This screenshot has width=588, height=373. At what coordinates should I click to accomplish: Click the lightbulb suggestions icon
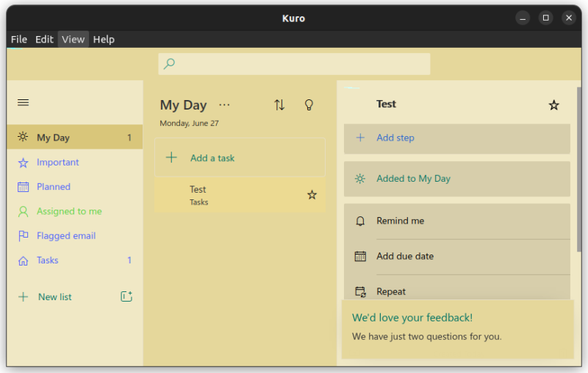[x=309, y=105]
